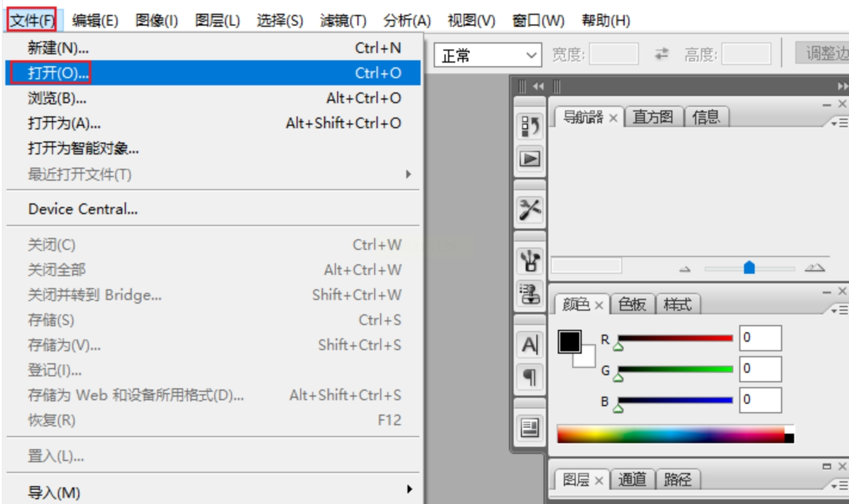Open the Clone Source stamp icon
The height and width of the screenshot is (504, 849).
[x=530, y=293]
